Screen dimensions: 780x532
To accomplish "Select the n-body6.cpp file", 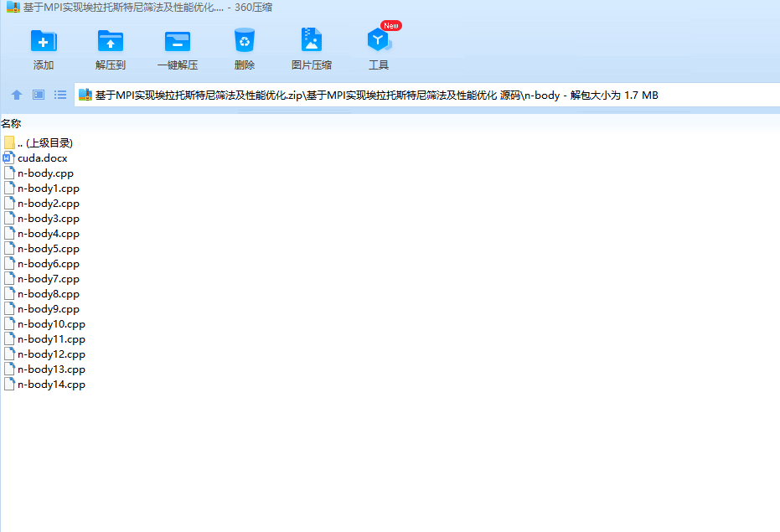I will [x=42, y=264].
